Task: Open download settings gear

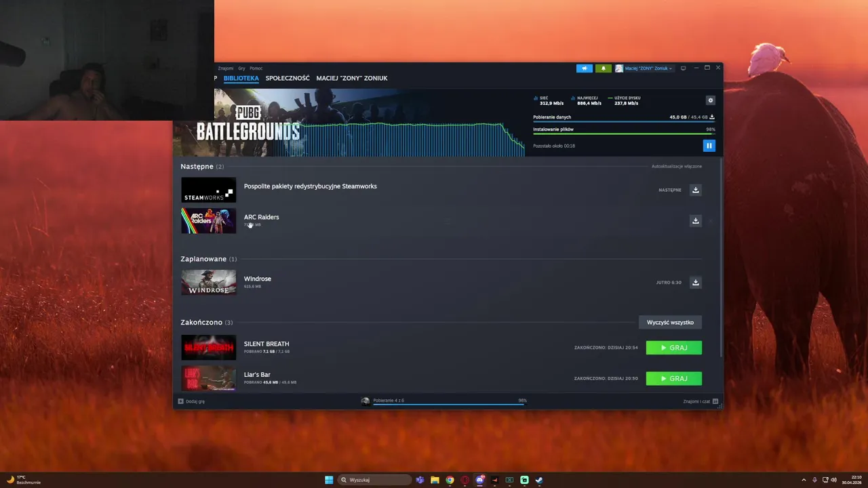Action: 711,100
